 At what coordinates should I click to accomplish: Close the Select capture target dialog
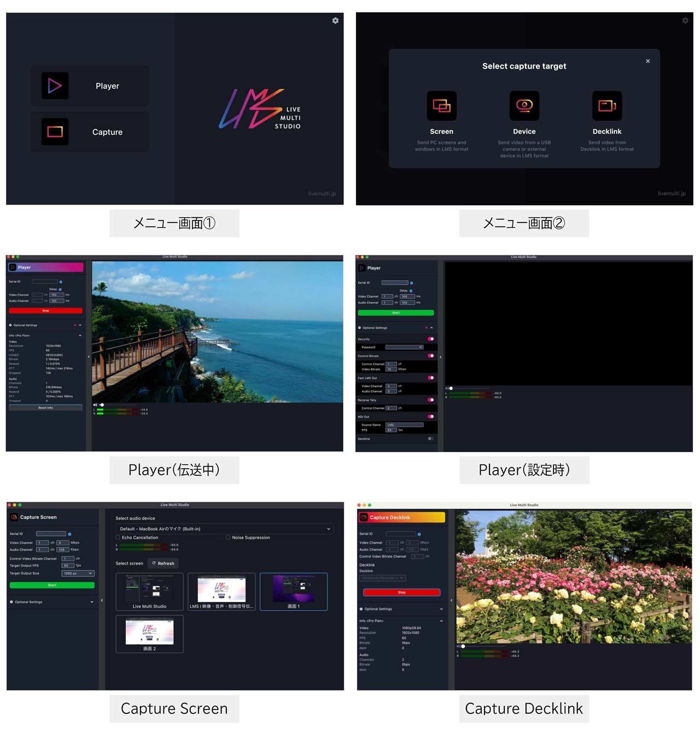[647, 61]
